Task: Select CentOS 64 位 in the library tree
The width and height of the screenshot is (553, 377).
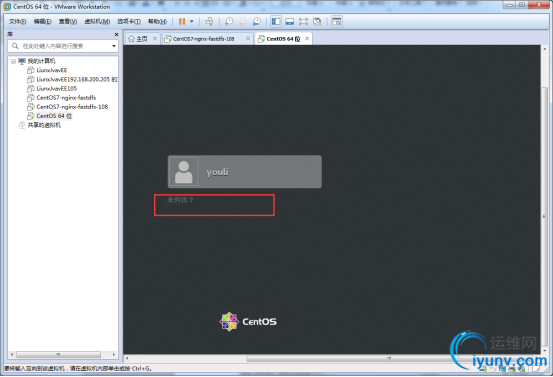Action: click(x=54, y=116)
